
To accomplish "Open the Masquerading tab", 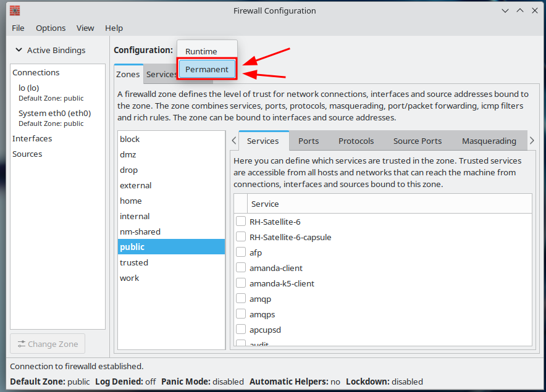I will click(x=489, y=141).
